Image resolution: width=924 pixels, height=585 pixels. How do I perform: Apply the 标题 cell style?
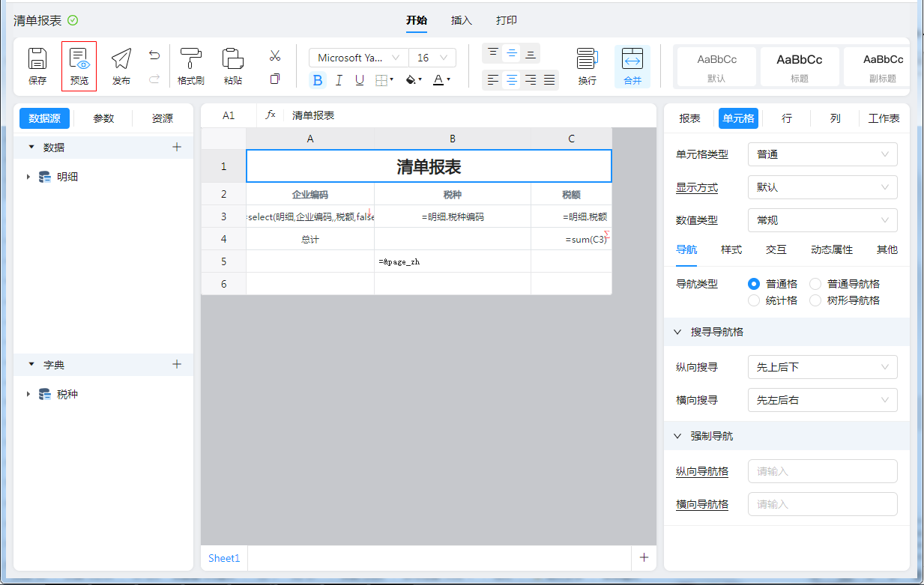pyautogui.click(x=800, y=67)
